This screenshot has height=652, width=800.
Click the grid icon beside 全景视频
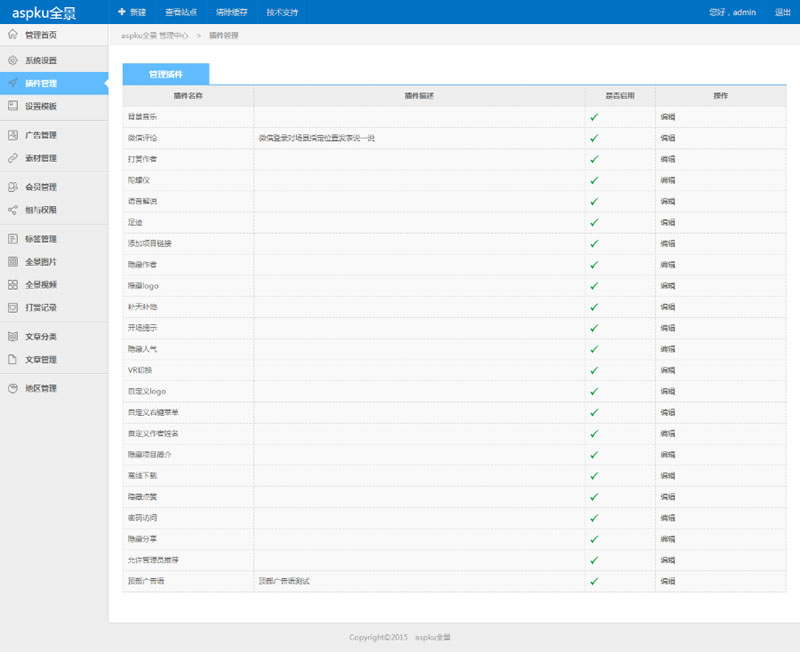point(13,284)
